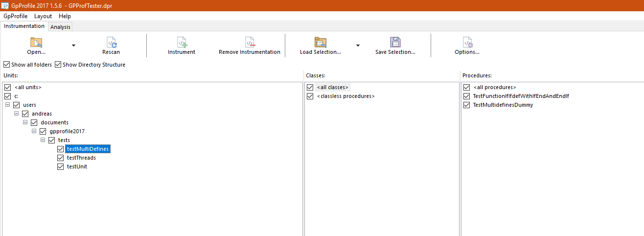Uncheck the <all procedures> checkbox
This screenshot has width=644, height=236.
pyautogui.click(x=466, y=87)
